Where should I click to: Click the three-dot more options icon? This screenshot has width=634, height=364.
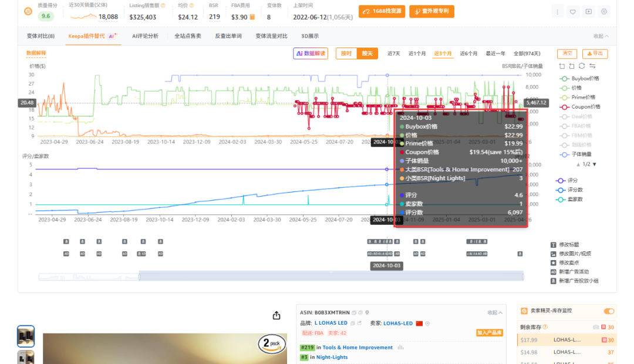point(557,11)
